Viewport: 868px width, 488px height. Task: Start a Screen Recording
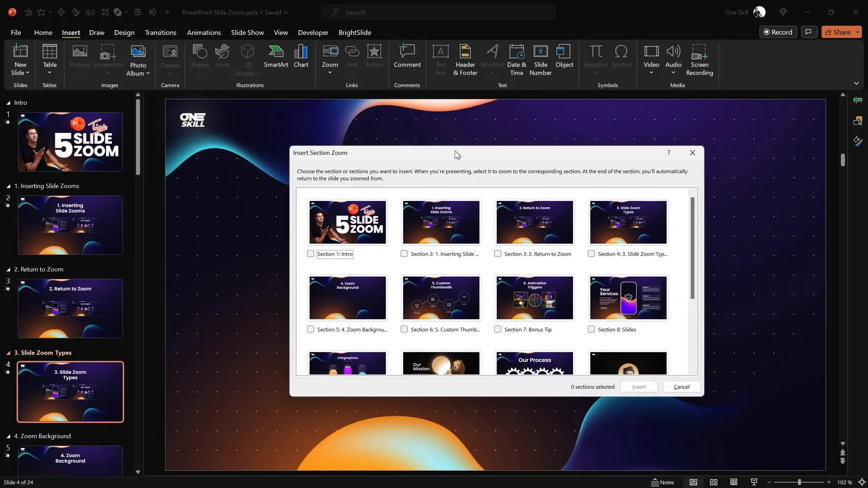pos(699,60)
